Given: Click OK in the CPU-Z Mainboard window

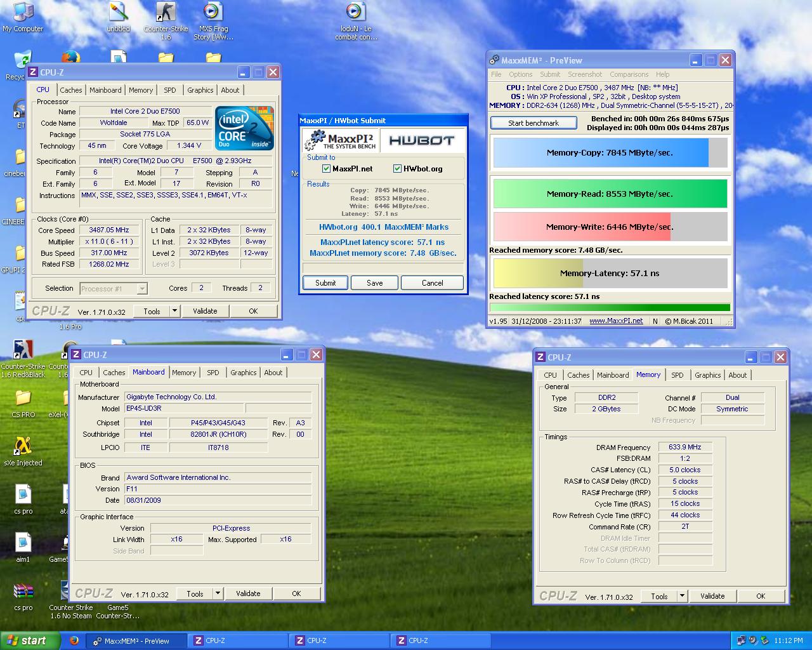Looking at the screenshot, I should [x=296, y=594].
